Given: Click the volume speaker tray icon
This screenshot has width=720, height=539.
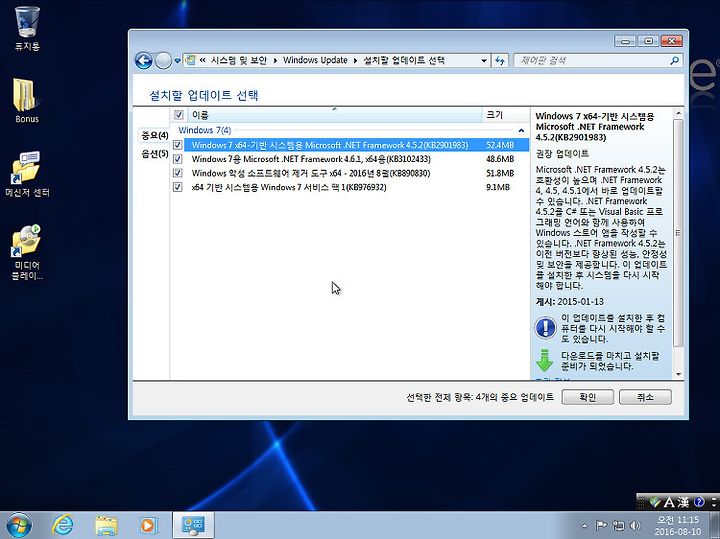Looking at the screenshot, I should click(x=636, y=525).
